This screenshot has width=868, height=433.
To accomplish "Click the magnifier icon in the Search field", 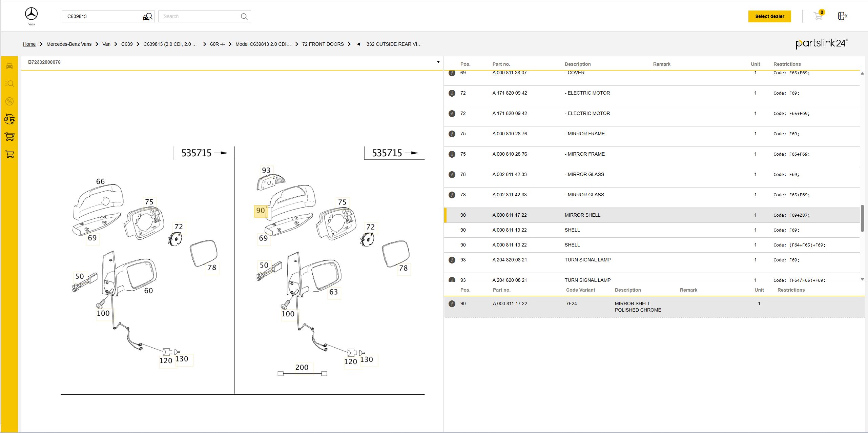I will tap(244, 17).
